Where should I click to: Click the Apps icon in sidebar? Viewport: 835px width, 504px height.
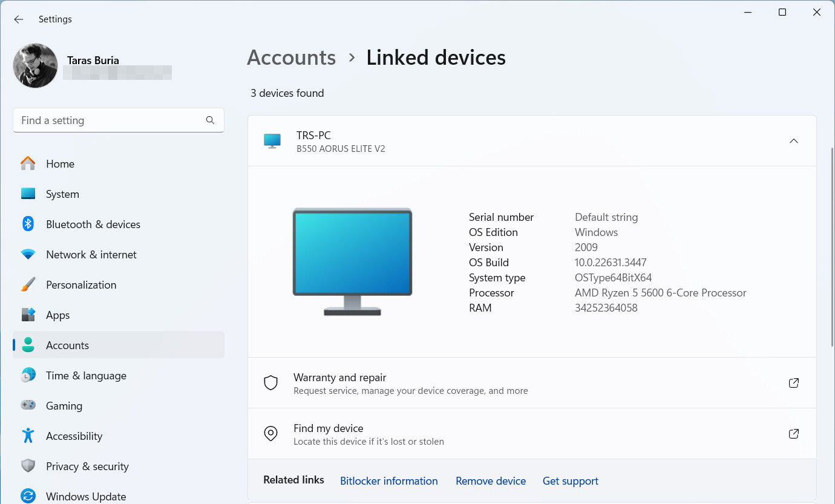28,315
